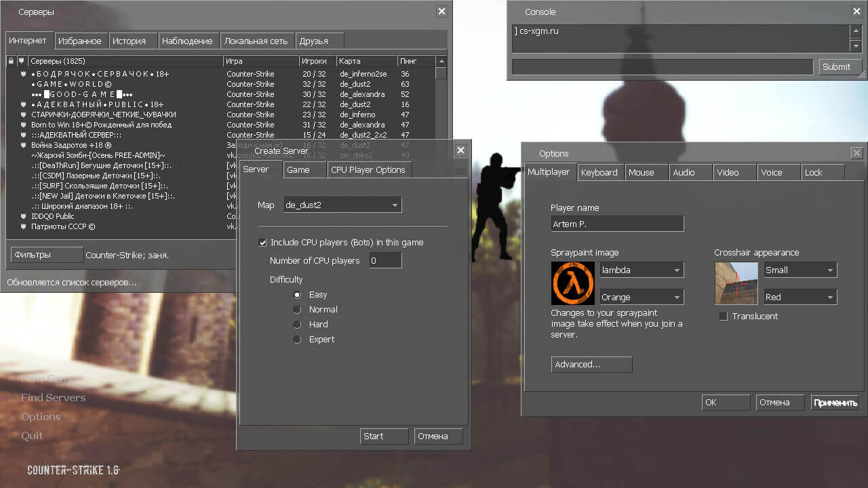Click Quit in the main menu
The height and width of the screenshot is (488, 868).
click(x=32, y=435)
